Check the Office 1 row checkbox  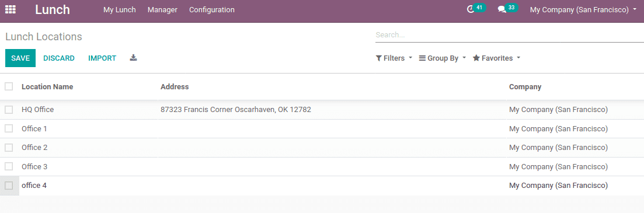pos(9,128)
